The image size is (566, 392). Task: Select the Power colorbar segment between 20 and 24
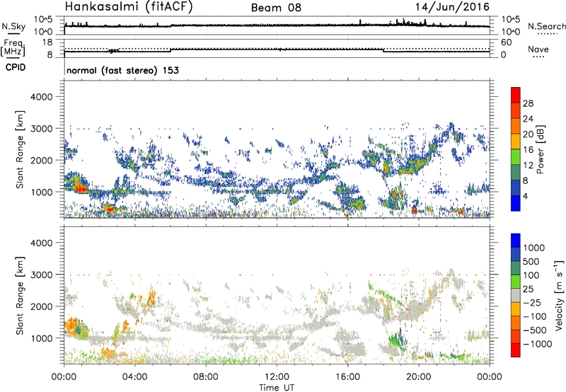point(516,126)
